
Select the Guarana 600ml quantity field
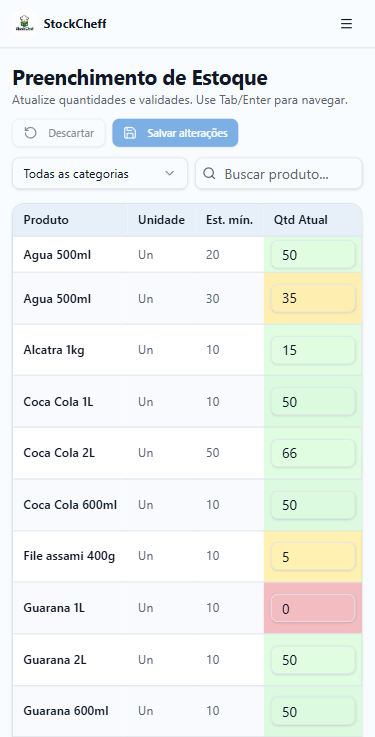pyautogui.click(x=313, y=711)
